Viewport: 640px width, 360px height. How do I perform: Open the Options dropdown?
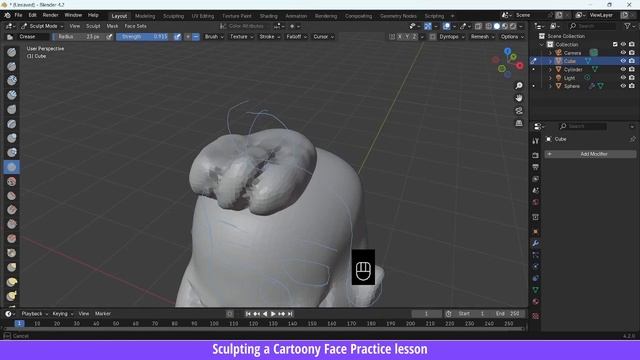pyautogui.click(x=512, y=37)
